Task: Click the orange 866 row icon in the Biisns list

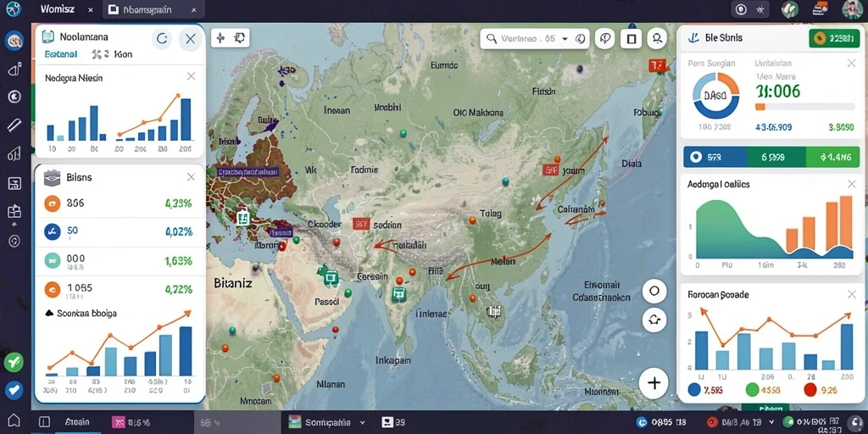Action: coord(52,203)
